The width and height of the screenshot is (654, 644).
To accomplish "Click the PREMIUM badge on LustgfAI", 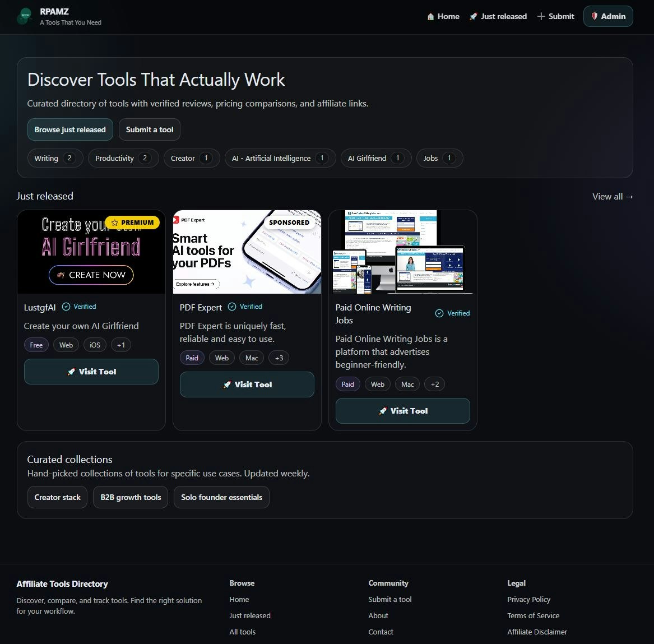I will tap(132, 223).
